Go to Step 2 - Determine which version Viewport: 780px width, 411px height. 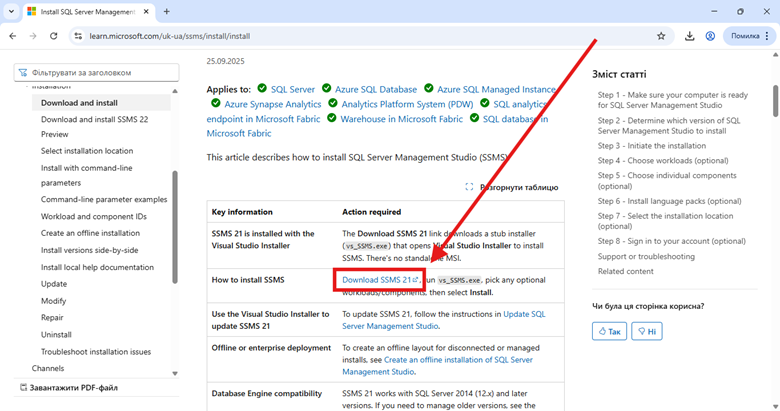coord(669,126)
